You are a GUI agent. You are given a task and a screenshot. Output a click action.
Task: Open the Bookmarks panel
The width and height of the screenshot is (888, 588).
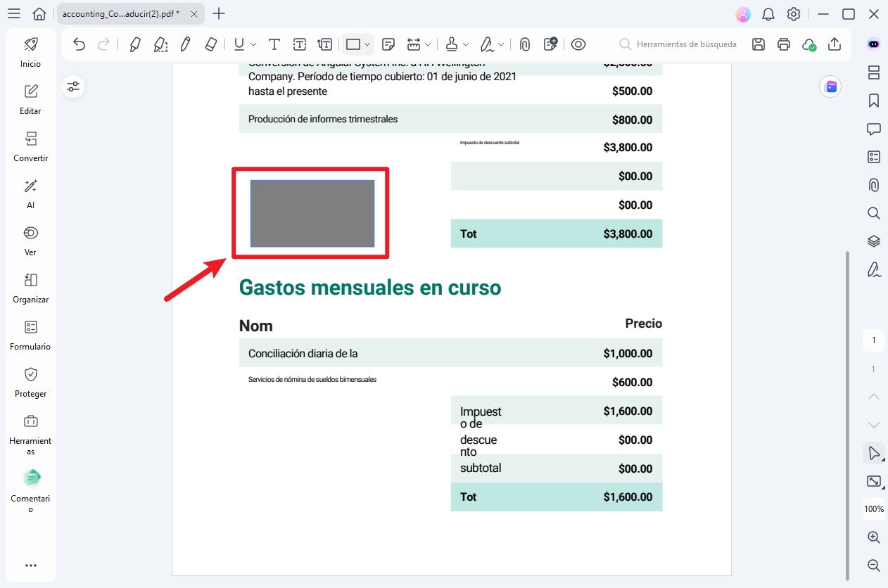pos(873,101)
